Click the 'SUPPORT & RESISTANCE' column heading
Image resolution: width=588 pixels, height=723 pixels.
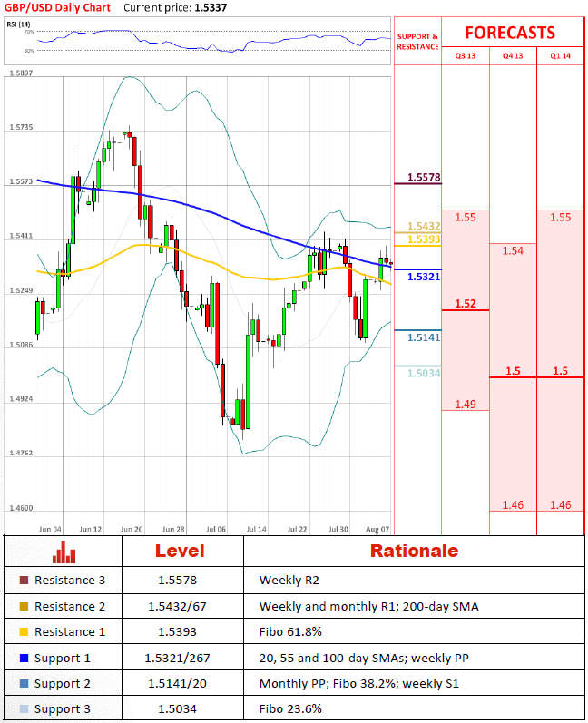coord(417,42)
